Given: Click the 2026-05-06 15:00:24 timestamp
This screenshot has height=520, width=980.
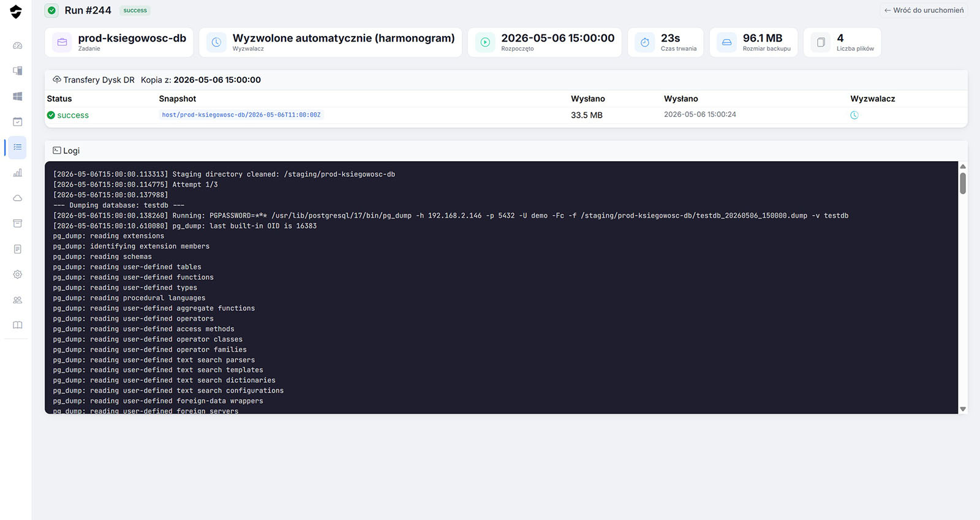Looking at the screenshot, I should pyautogui.click(x=700, y=115).
